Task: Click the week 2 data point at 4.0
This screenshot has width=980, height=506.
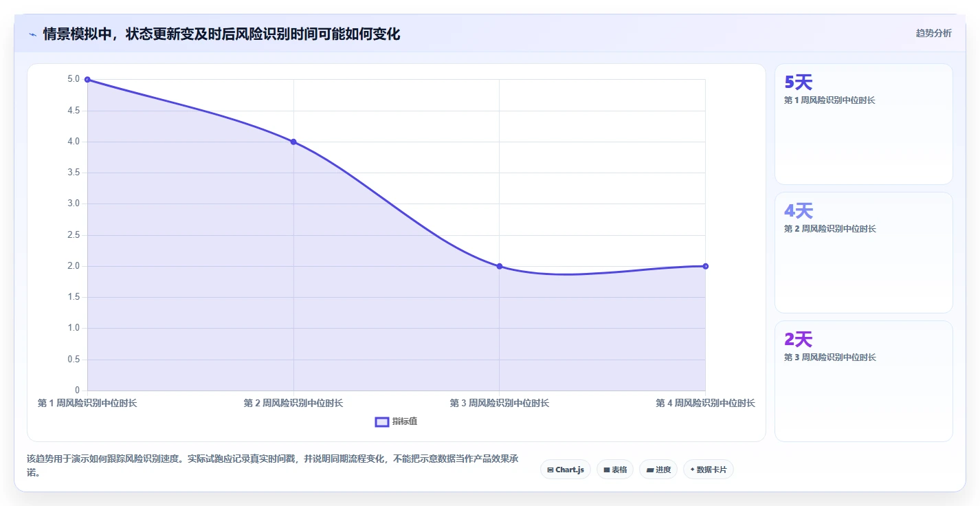Action: click(x=293, y=142)
